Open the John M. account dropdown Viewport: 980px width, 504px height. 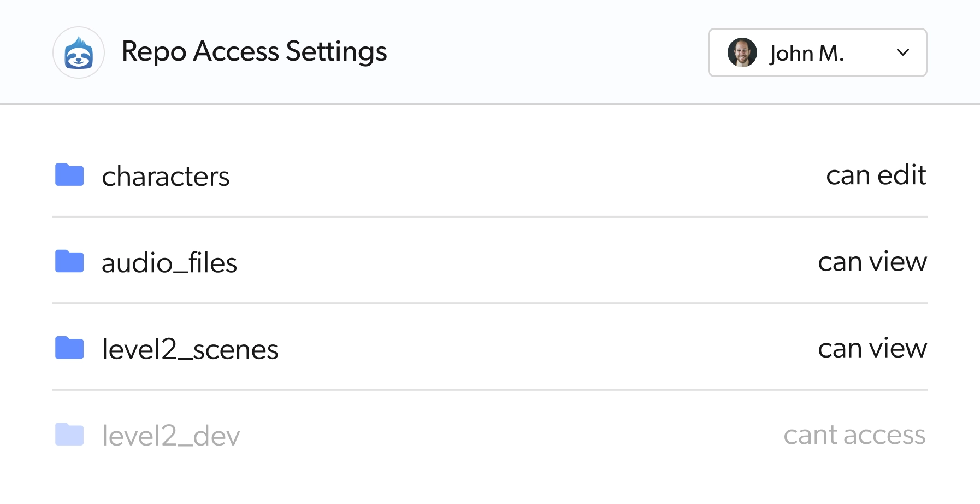817,53
